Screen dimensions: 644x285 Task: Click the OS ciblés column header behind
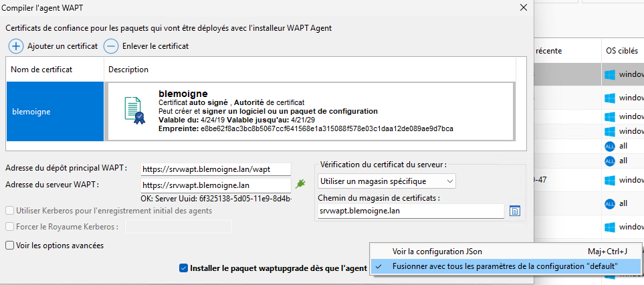coord(622,51)
